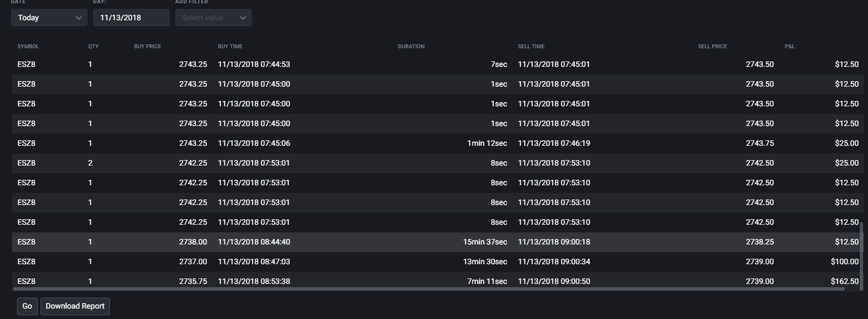Sort by the SELL TIME column header

click(531, 47)
